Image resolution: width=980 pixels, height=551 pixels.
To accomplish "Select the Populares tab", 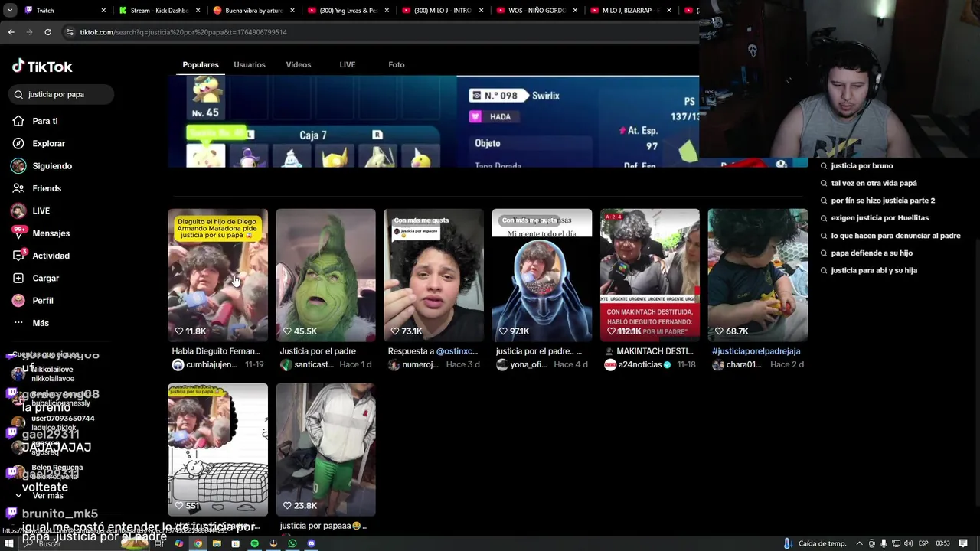I will point(201,64).
